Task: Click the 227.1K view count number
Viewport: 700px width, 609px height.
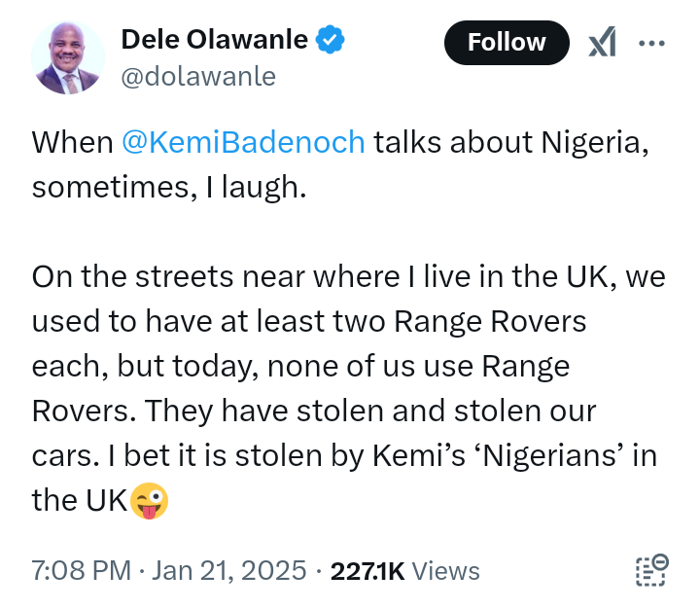Action: coord(367,571)
